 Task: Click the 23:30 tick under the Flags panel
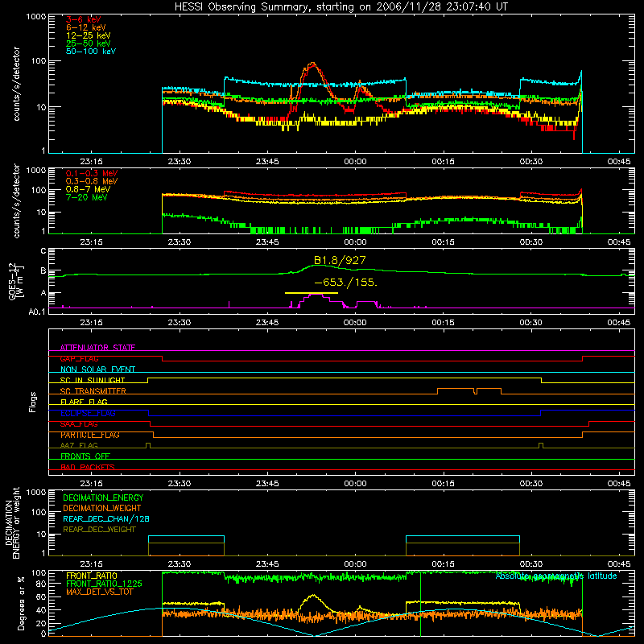[x=180, y=484]
